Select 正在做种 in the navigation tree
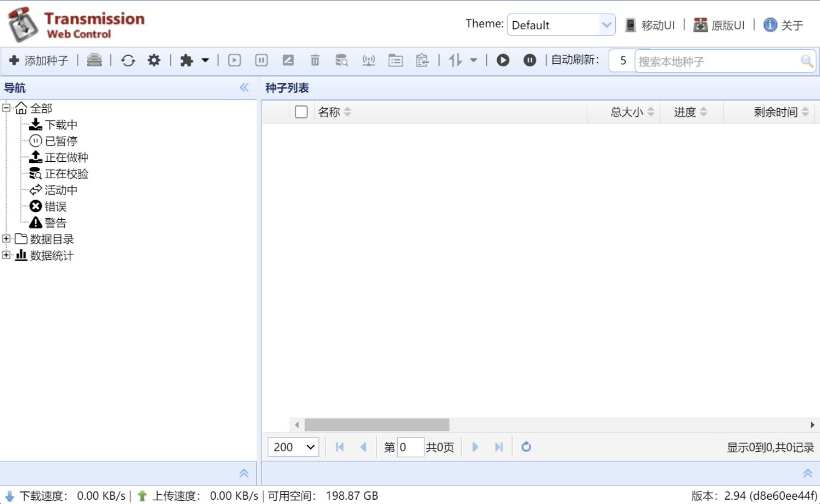Screen dimensions: 820x504 [66, 157]
